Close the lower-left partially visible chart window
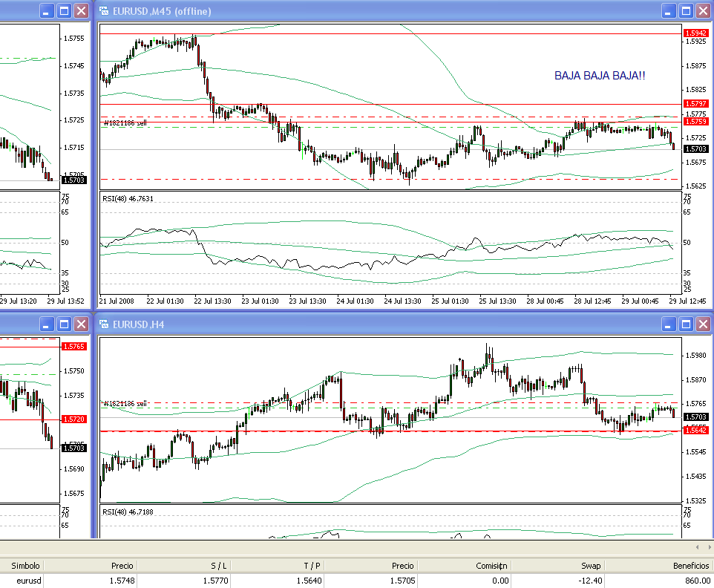This screenshot has width=714, height=588. point(82,324)
